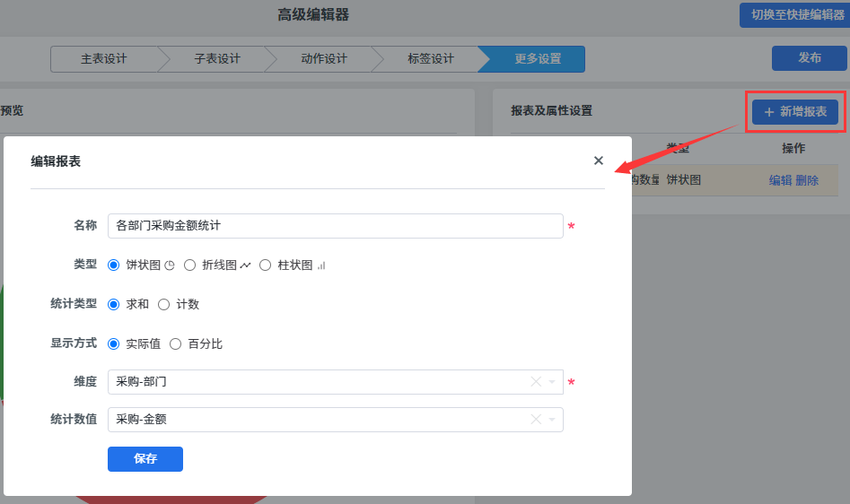Select the 饼状图 chart type radio
The height and width of the screenshot is (504, 850).
click(x=113, y=265)
